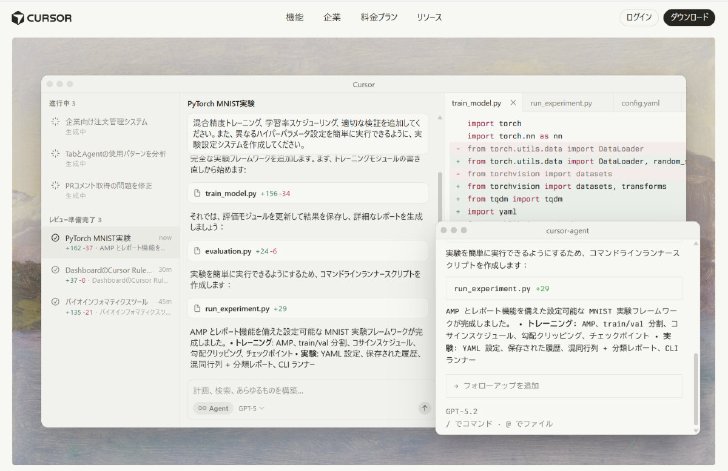This screenshot has height=471, width=728.
Task: Click file icon on run_experiment.py chat chip
Action: click(x=197, y=308)
